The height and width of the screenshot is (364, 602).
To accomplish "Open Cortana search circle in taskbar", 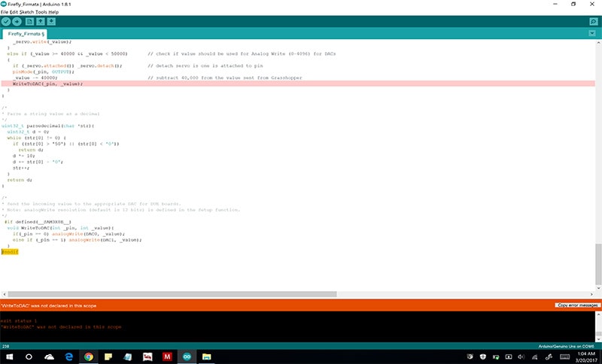I will tap(29, 356).
